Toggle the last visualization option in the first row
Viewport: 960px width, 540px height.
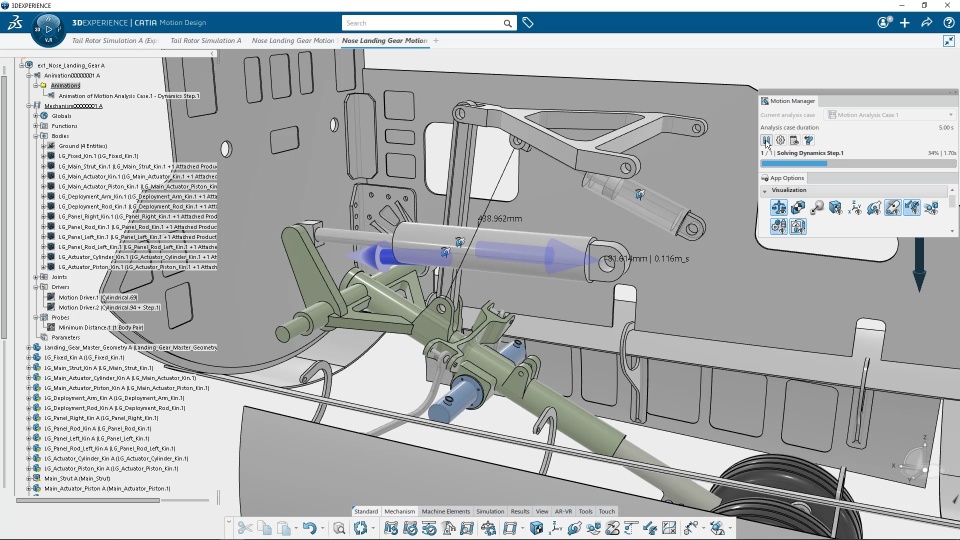[x=931, y=208]
